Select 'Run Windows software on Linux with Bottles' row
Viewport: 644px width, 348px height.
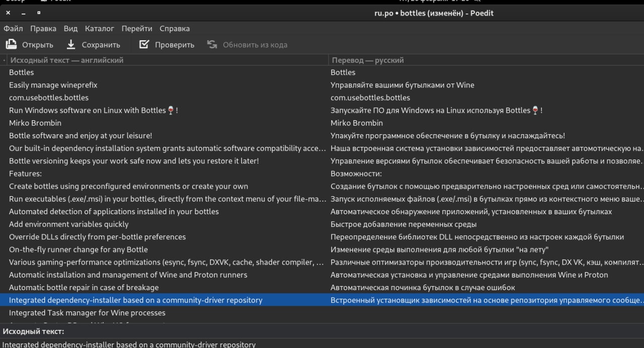(x=322, y=110)
